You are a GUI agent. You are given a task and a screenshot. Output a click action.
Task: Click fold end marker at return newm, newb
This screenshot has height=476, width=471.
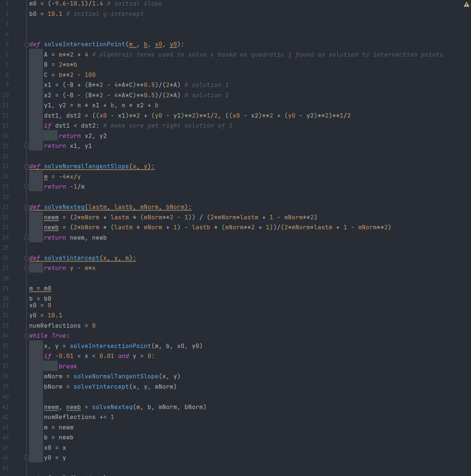coord(26,237)
